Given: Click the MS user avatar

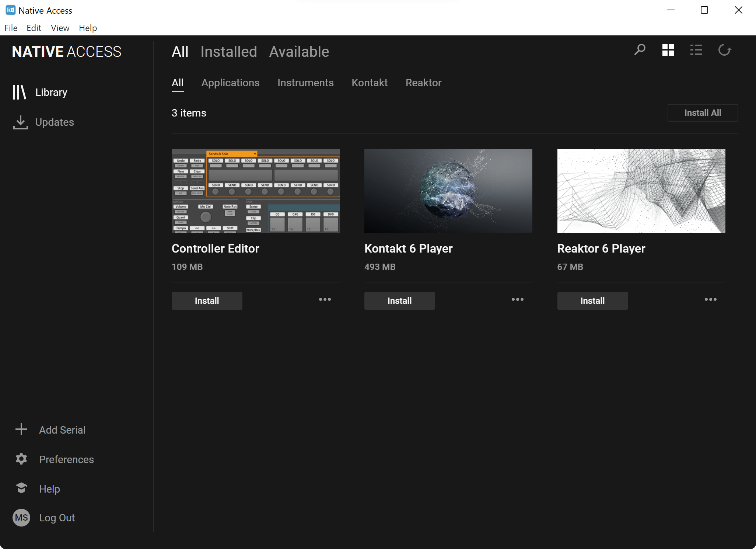Looking at the screenshot, I should [x=21, y=518].
